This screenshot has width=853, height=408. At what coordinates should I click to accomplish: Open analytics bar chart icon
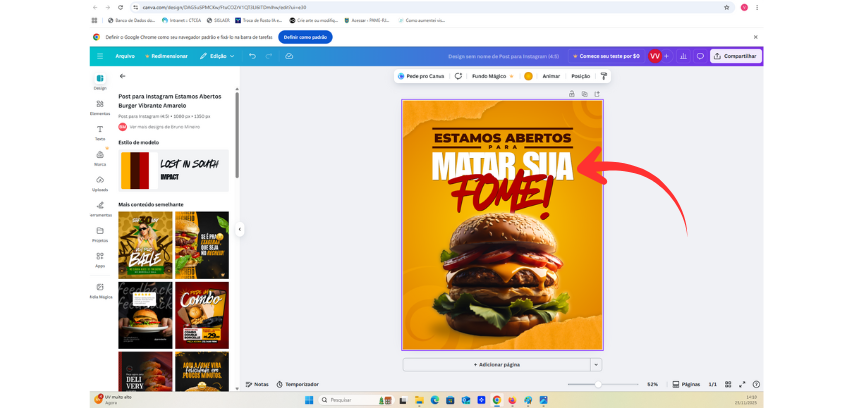(x=683, y=56)
